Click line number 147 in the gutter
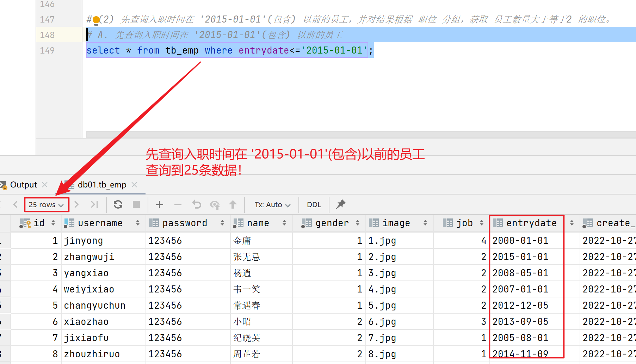 (47, 19)
